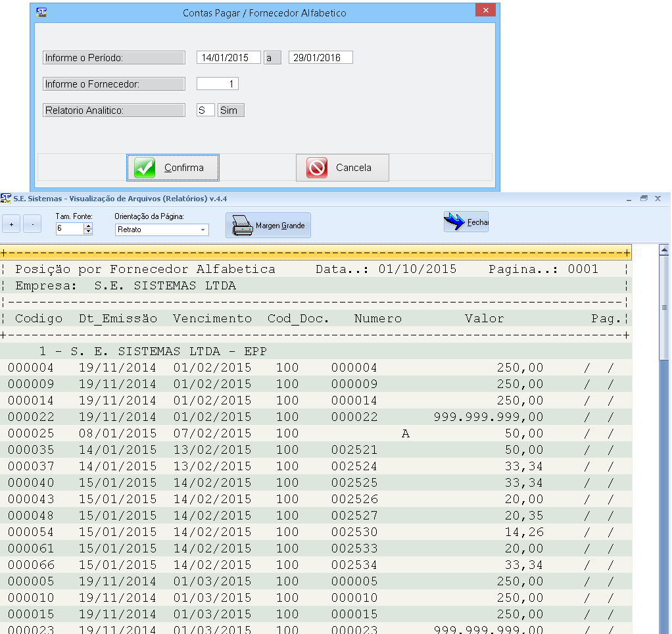Click the end date field 29/01/2016
Image resolution: width=672 pixels, height=634 pixels.
coord(320,58)
